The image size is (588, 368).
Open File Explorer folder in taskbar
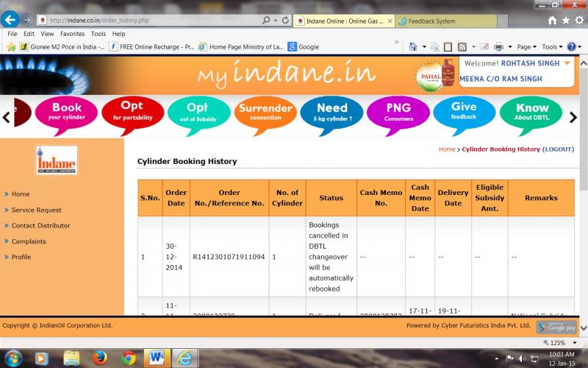pyautogui.click(x=71, y=358)
